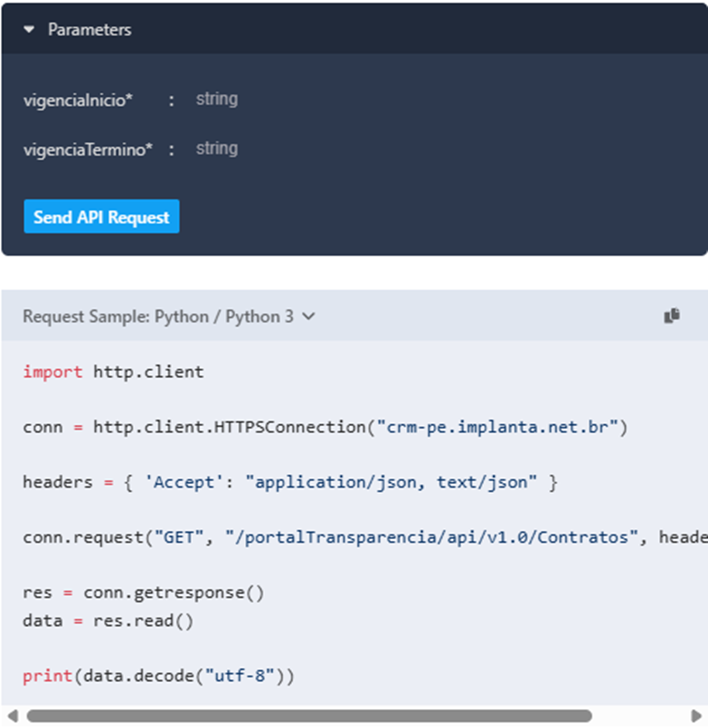Image resolution: width=708 pixels, height=728 pixels.
Task: Copy the code sample with the copy icon
Action: [672, 316]
